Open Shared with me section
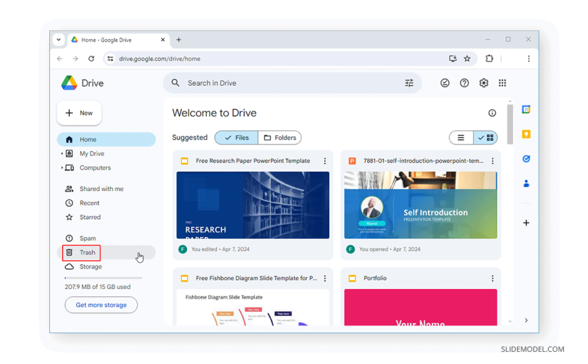Viewport: 588px width, 364px height. coord(101,189)
